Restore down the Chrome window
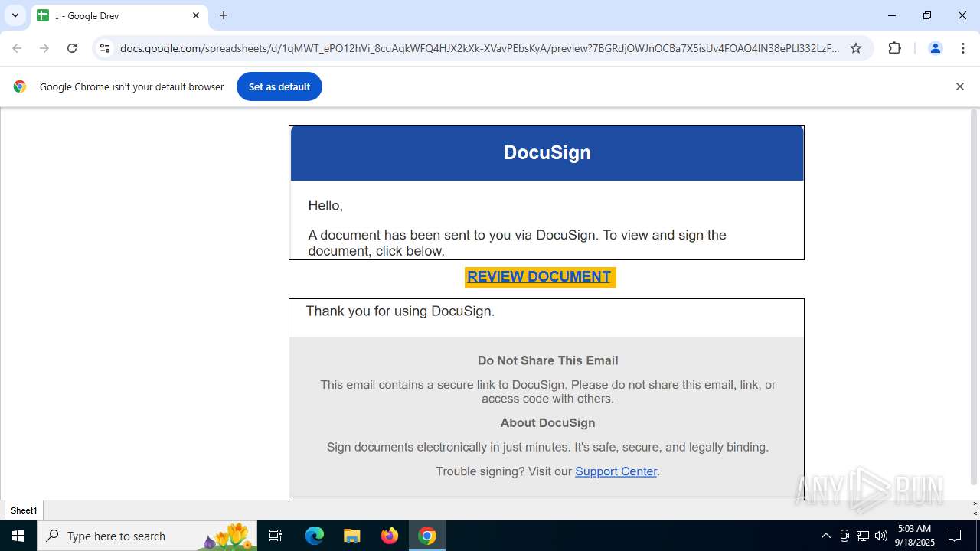This screenshot has height=551, width=980. coord(926,15)
